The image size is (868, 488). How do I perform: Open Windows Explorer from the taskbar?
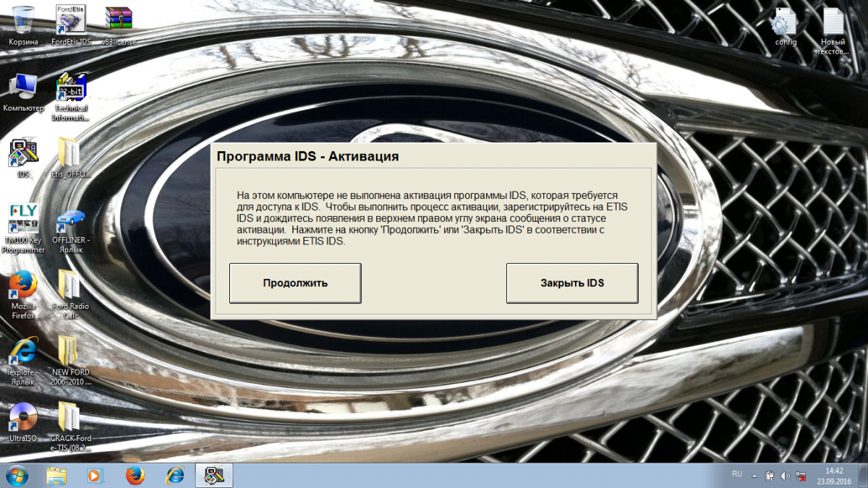pyautogui.click(x=56, y=475)
